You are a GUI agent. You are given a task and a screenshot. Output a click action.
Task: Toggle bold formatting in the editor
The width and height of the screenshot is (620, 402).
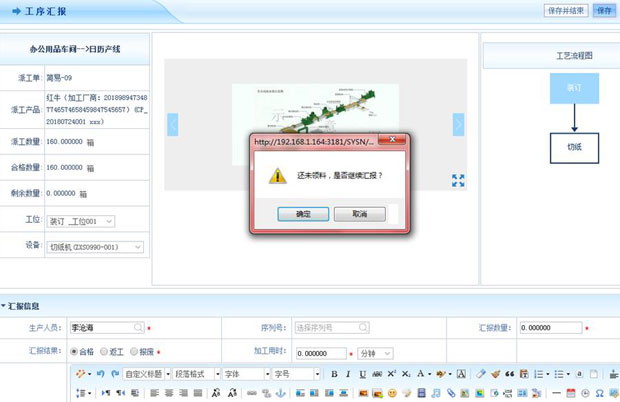[335, 374]
